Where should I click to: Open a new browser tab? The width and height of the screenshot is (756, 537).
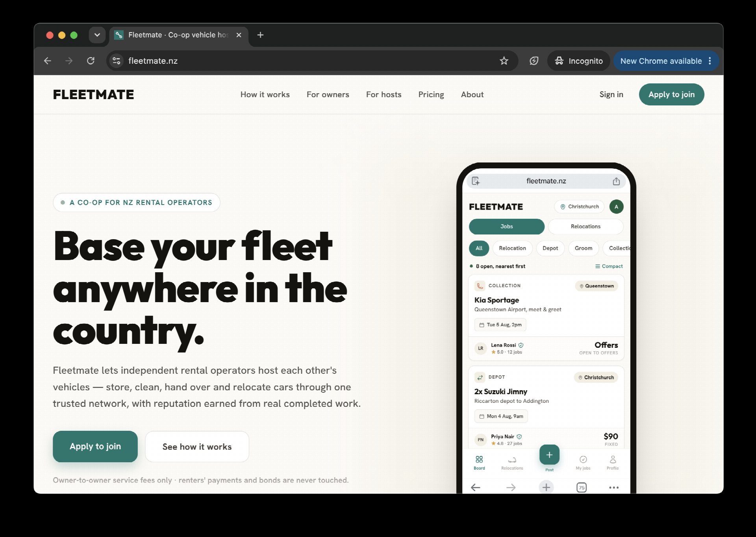[260, 35]
